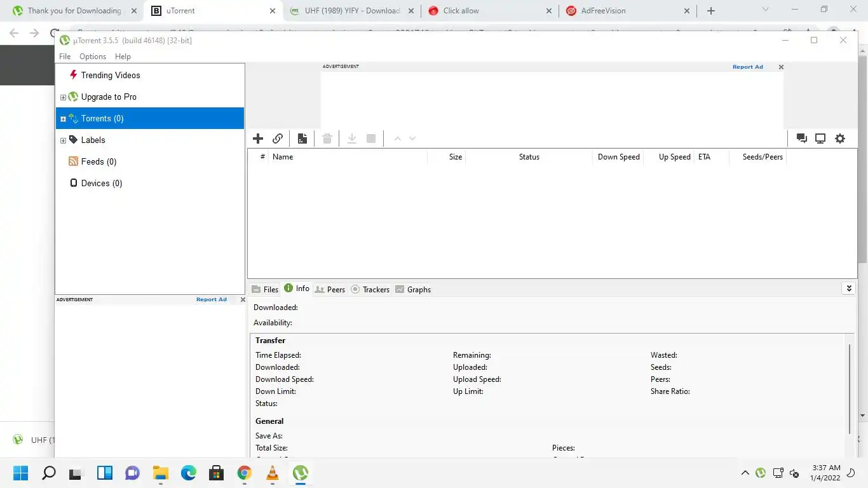This screenshot has width=868, height=488.
Task: Open the chat bubbles toolbar icon
Action: point(802,139)
